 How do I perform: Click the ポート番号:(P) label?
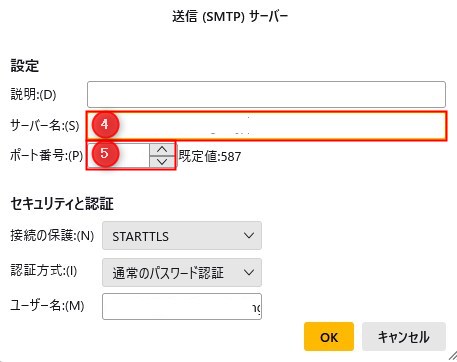point(47,156)
